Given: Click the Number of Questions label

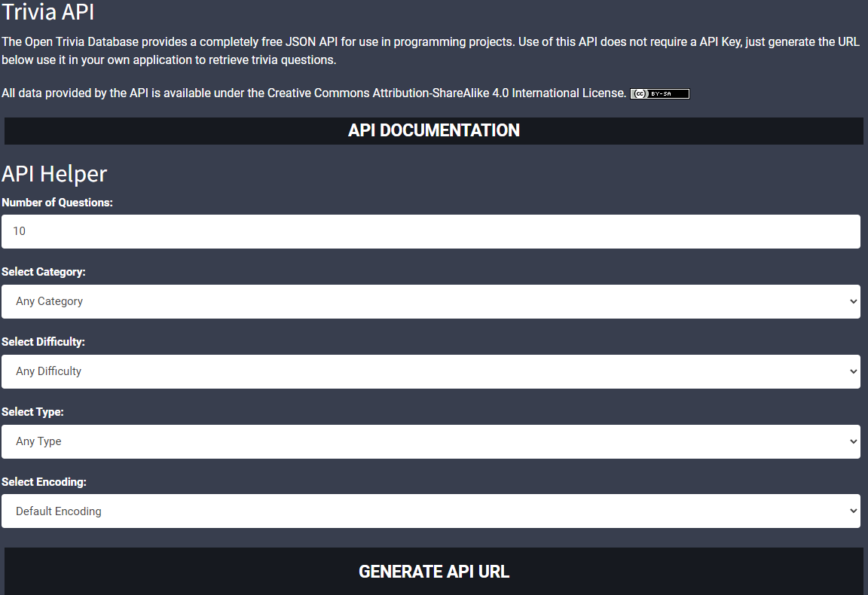Looking at the screenshot, I should tap(58, 202).
